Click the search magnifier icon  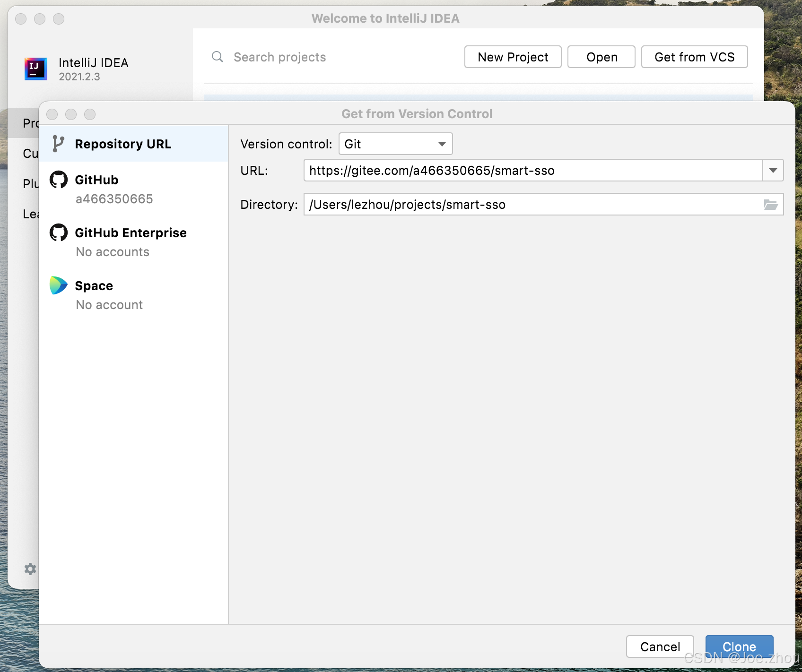pyautogui.click(x=218, y=57)
